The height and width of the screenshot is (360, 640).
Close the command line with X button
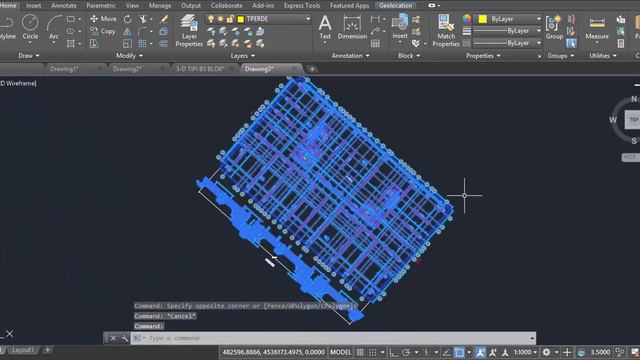pos(113,338)
